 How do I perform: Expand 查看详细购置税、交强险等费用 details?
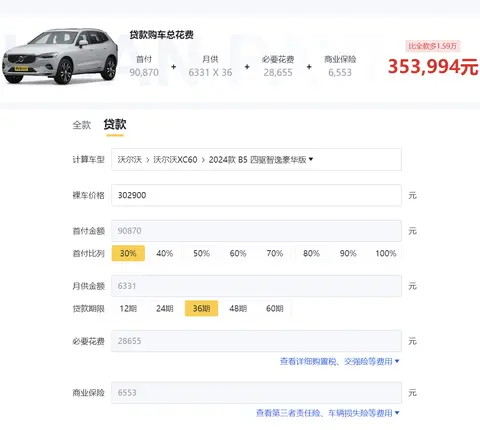click(x=339, y=361)
